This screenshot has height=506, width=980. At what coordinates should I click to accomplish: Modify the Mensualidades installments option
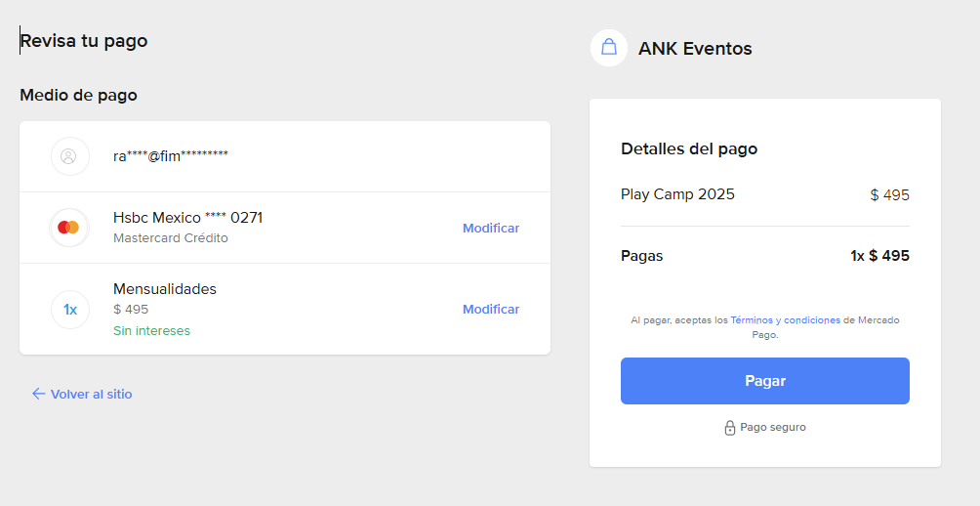(x=491, y=310)
